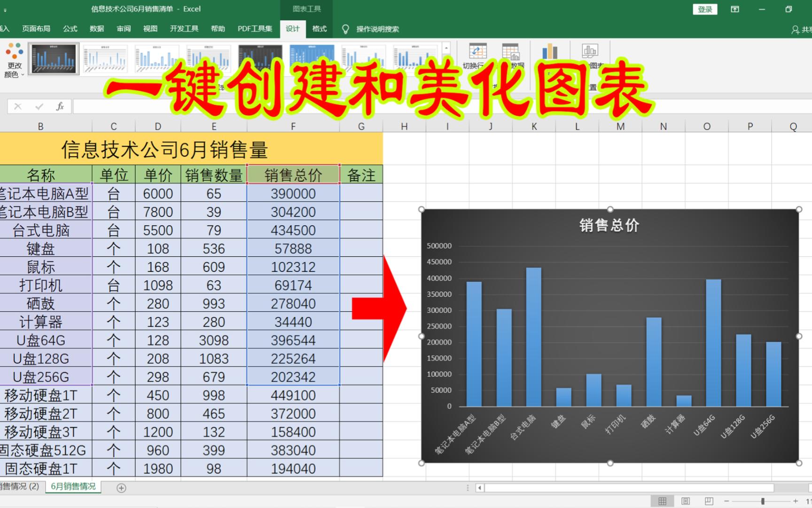Click the 操作说明搜索 search box
This screenshot has width=812, height=508.
(x=378, y=29)
